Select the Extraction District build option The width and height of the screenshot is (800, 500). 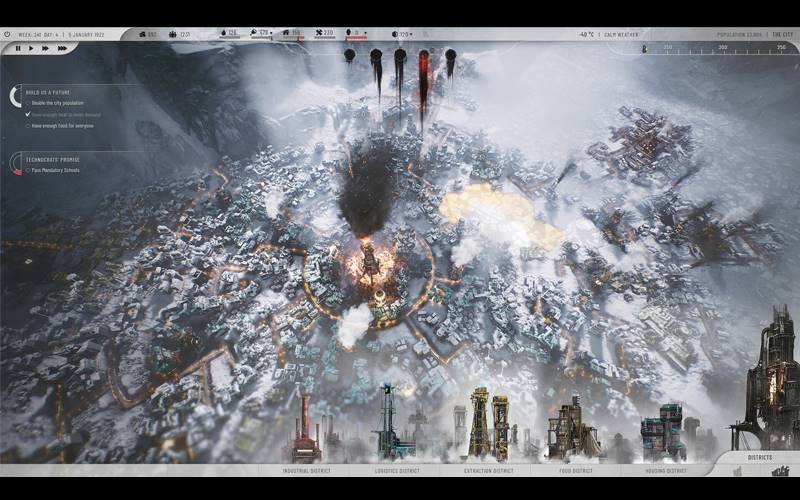pos(488,470)
